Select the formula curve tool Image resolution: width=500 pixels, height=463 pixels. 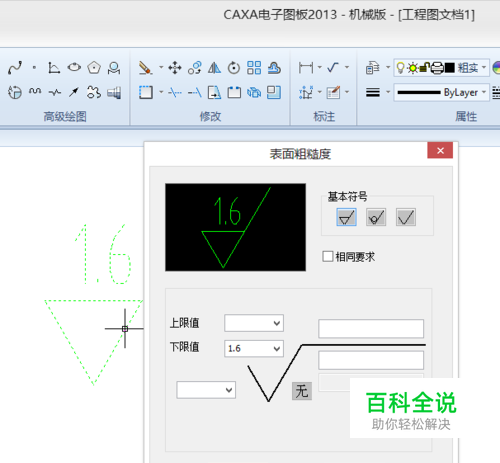point(54,68)
